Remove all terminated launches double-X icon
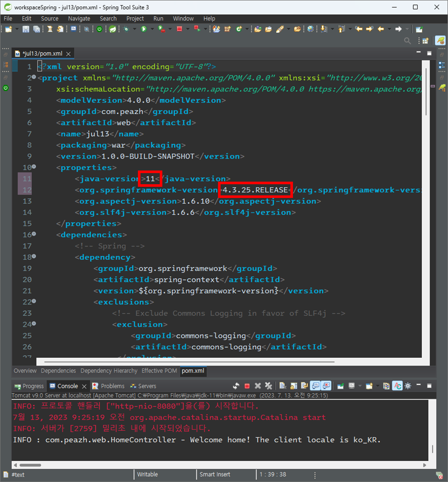Image resolution: width=448 pixels, height=482 pixels. (x=269, y=386)
